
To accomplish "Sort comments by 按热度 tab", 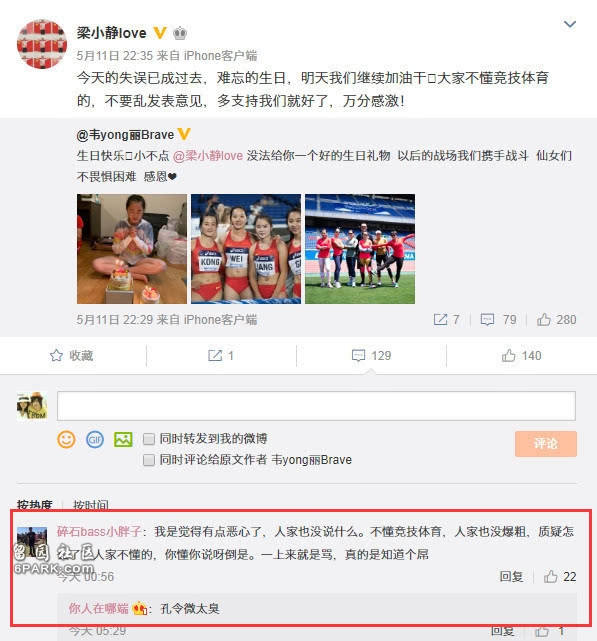I will coord(34,505).
